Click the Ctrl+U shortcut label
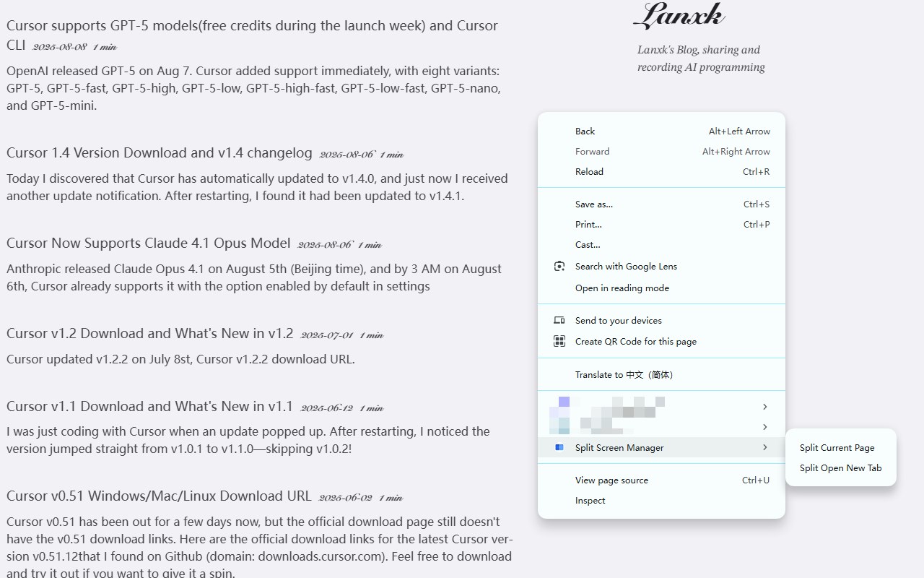Image resolution: width=924 pixels, height=578 pixels. (x=756, y=480)
